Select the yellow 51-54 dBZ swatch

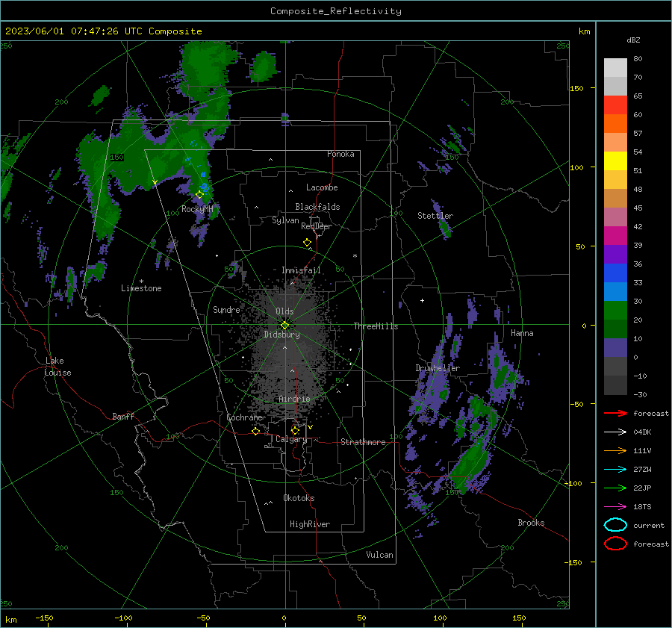(615, 161)
